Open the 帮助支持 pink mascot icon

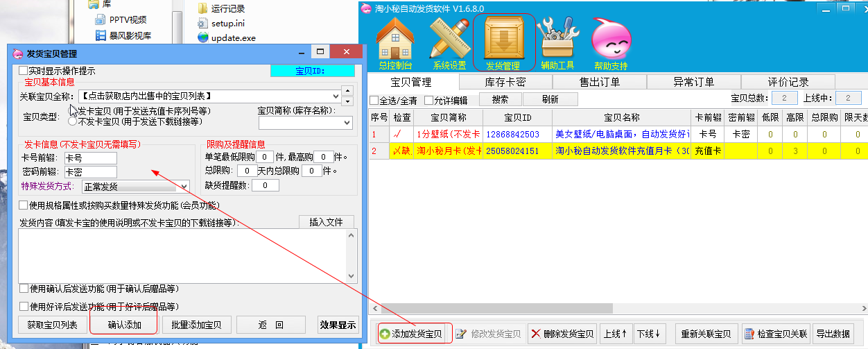pyautogui.click(x=611, y=44)
